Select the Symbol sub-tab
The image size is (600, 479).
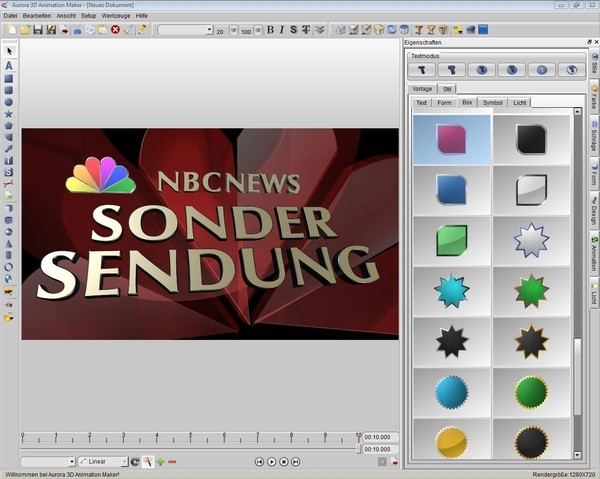492,103
